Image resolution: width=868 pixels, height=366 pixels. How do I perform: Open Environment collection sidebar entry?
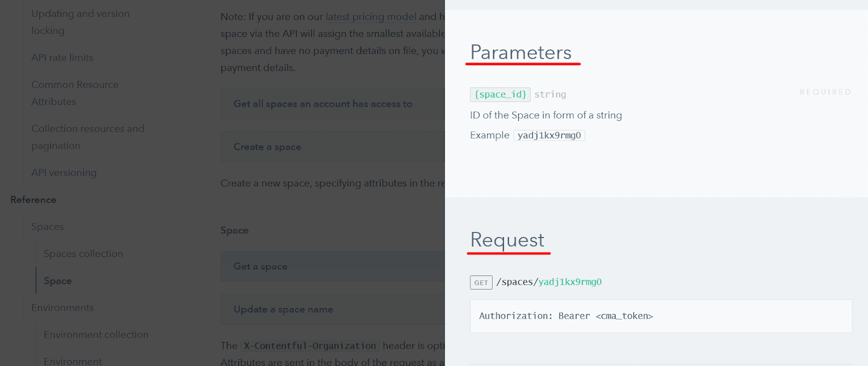(x=96, y=335)
